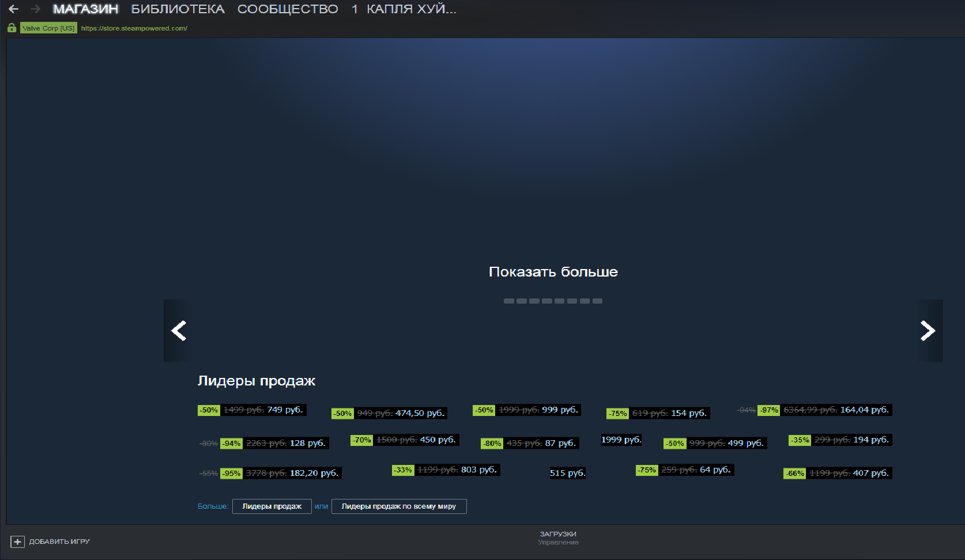Select the item priced 64 руб.

click(x=685, y=470)
